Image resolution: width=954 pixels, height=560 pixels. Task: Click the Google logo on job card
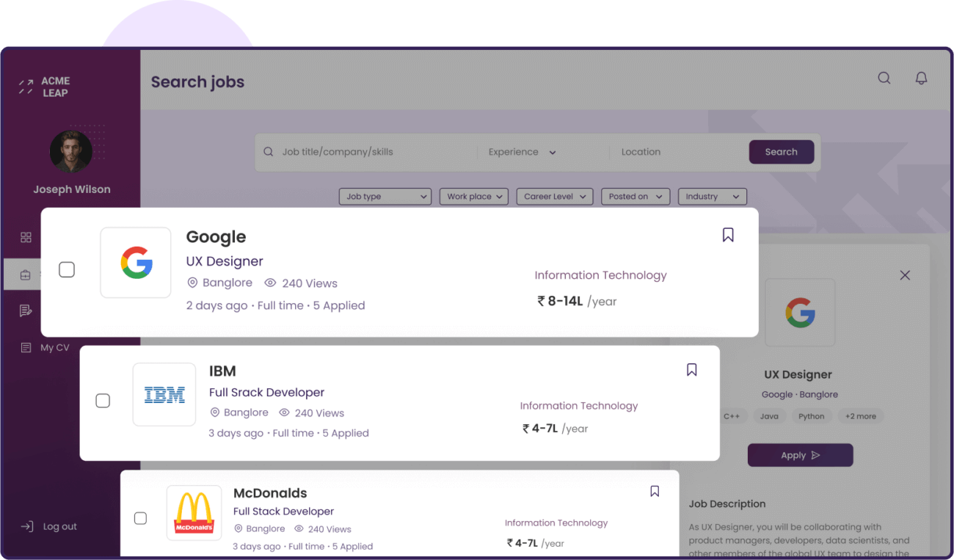pyautogui.click(x=136, y=263)
